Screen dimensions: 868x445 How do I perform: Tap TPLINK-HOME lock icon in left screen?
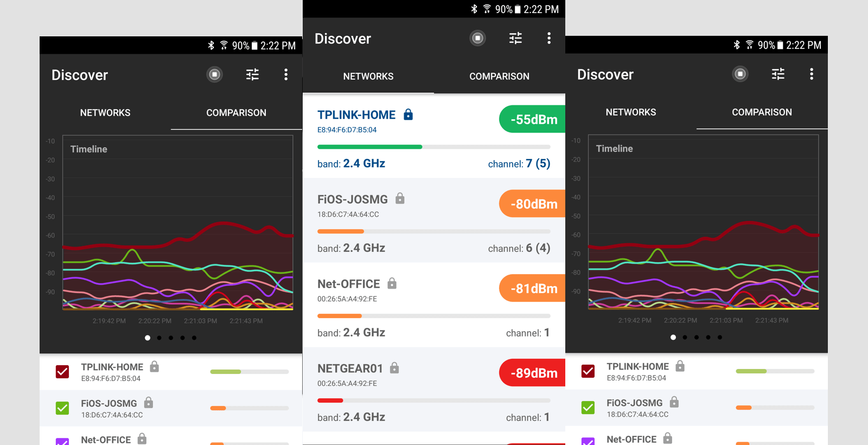pyautogui.click(x=155, y=366)
